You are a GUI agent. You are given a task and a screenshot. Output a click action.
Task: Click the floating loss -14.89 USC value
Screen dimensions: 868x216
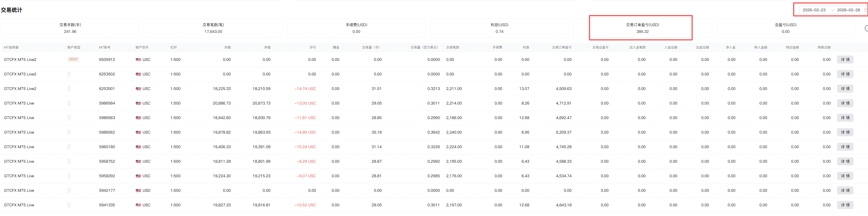click(x=305, y=133)
